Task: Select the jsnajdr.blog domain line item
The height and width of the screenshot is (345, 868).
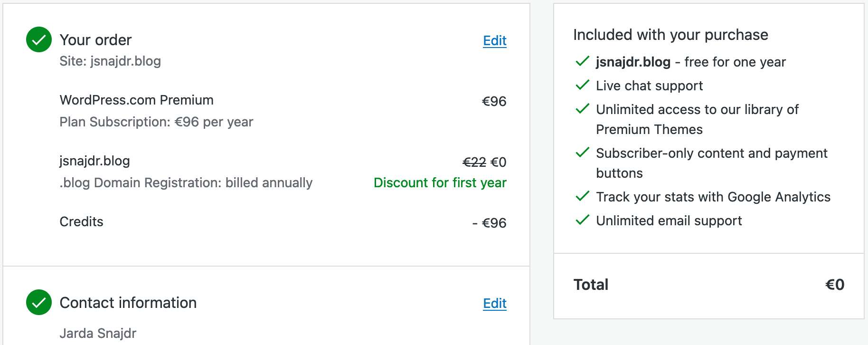Action: (95, 161)
